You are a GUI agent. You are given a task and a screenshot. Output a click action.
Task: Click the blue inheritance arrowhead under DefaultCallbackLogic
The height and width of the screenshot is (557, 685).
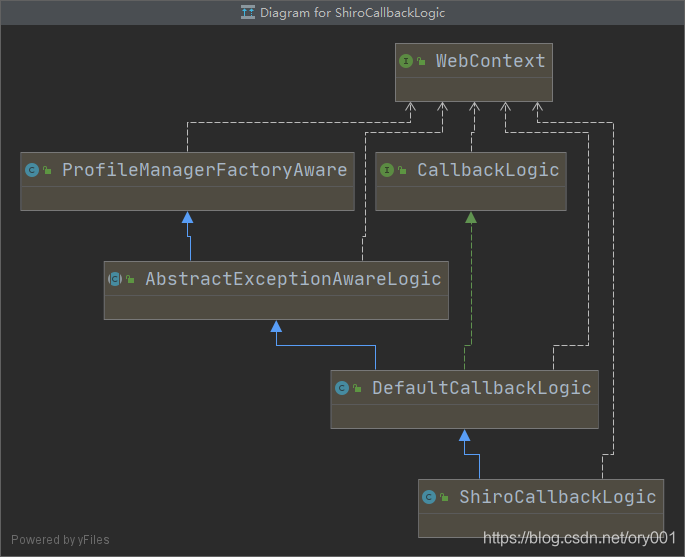point(464,435)
